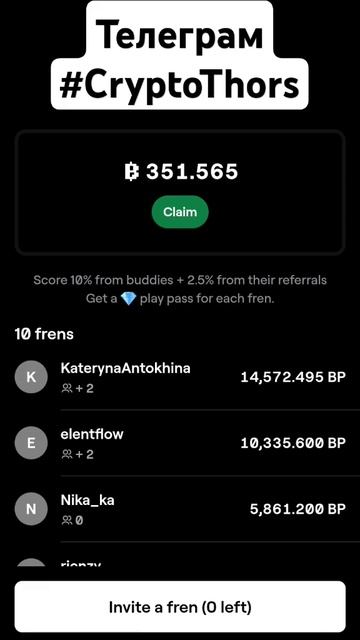
Task: Tap the green Claim button
Action: tap(180, 212)
